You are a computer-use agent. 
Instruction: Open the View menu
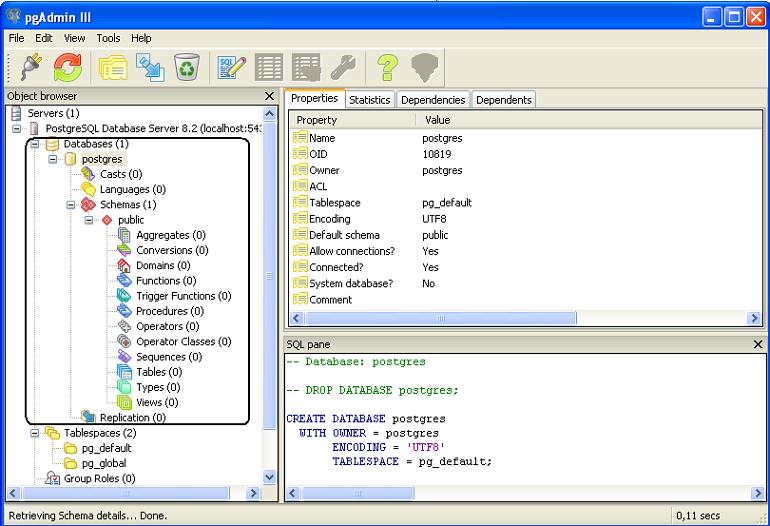(x=75, y=38)
